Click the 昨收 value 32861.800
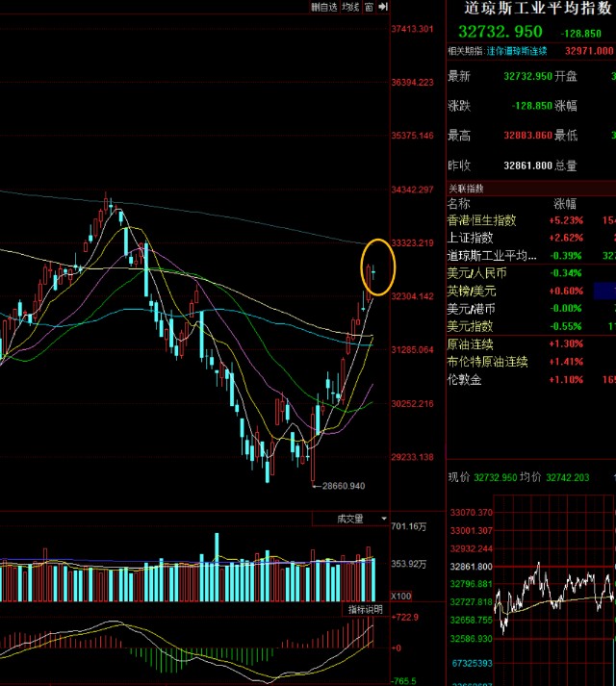The height and width of the screenshot is (686, 616). (528, 165)
